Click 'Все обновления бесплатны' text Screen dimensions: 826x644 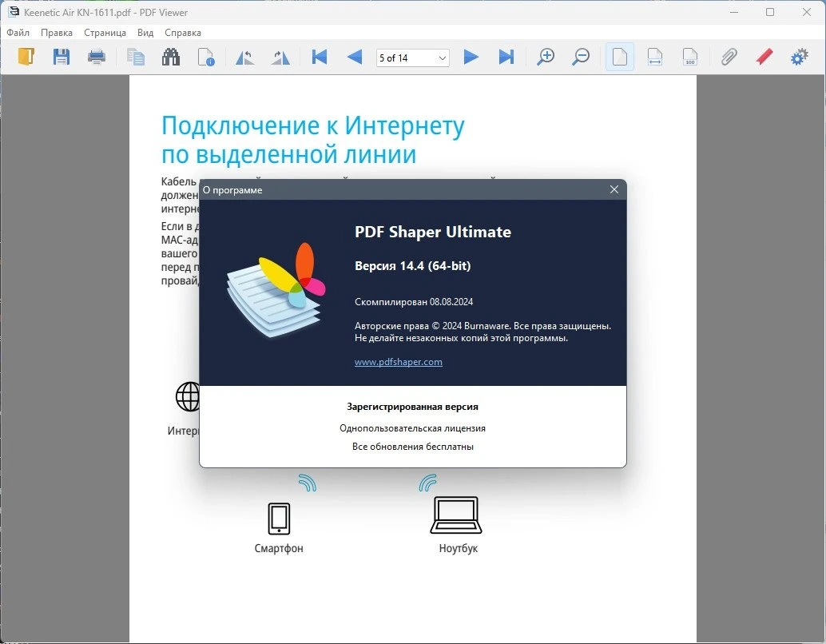click(412, 447)
